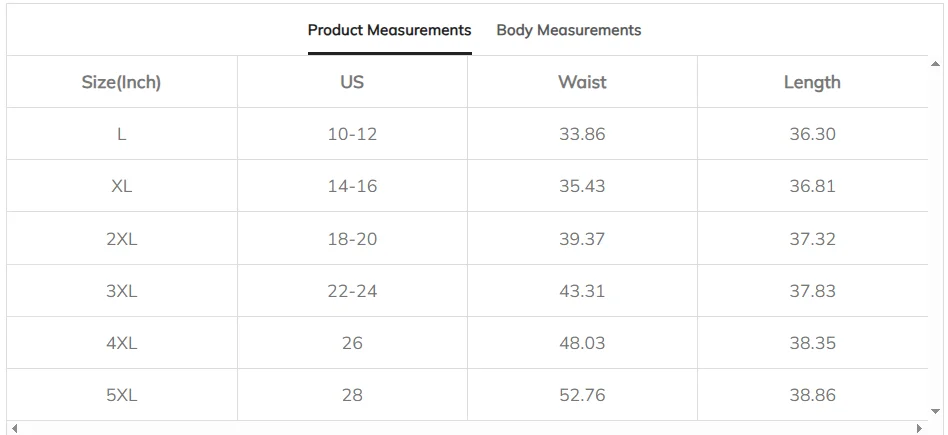The image size is (948, 435).
Task: Click the US column header
Action: point(352,82)
